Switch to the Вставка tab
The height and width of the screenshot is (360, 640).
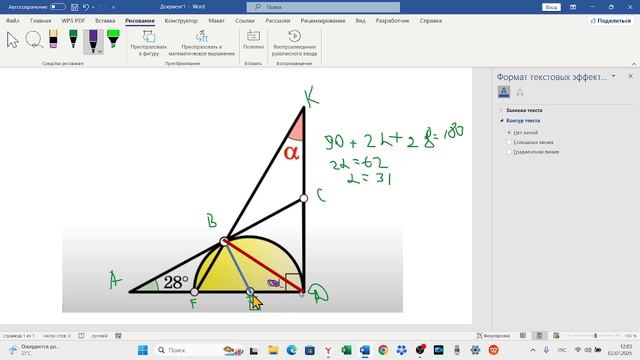click(105, 20)
